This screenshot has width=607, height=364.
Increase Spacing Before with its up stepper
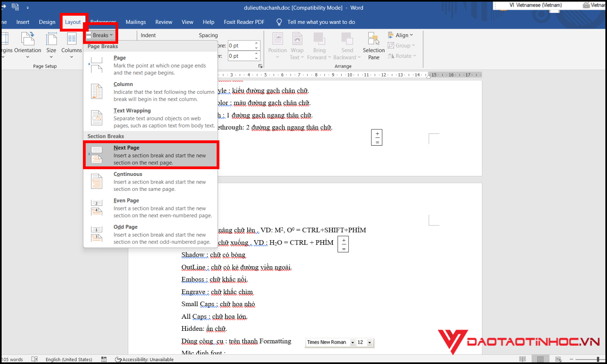coord(256,43)
